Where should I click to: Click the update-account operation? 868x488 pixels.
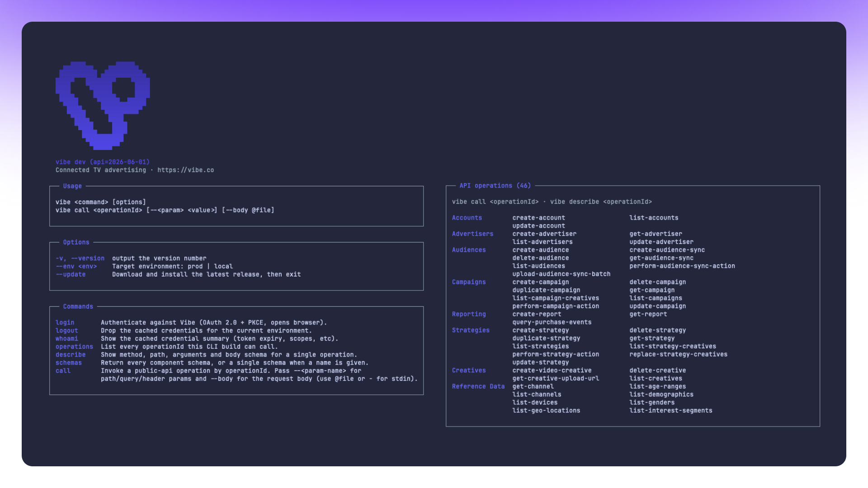coord(538,226)
